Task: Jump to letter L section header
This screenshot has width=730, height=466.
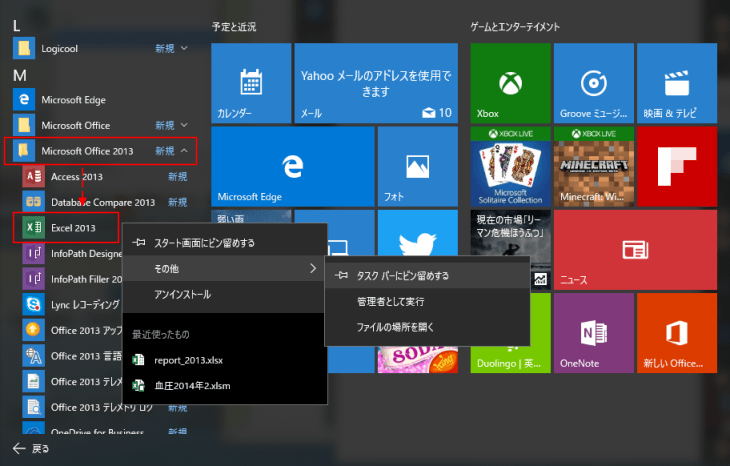Action: coord(16,26)
